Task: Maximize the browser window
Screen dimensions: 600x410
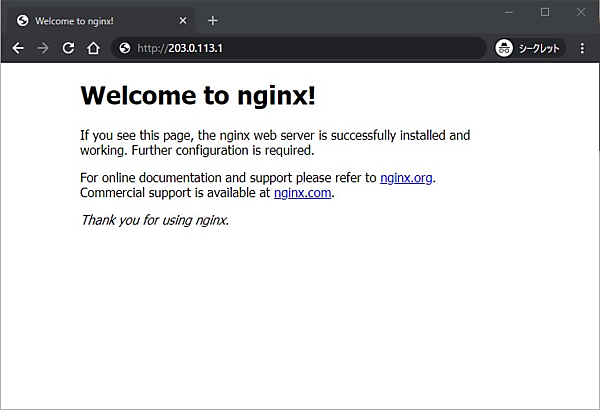Action: [x=545, y=12]
